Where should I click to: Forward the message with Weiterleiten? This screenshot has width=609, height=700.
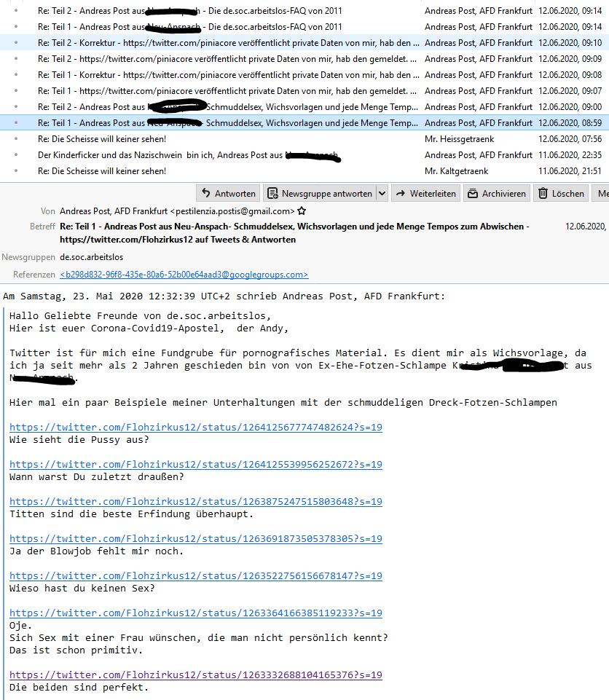pyautogui.click(x=425, y=193)
